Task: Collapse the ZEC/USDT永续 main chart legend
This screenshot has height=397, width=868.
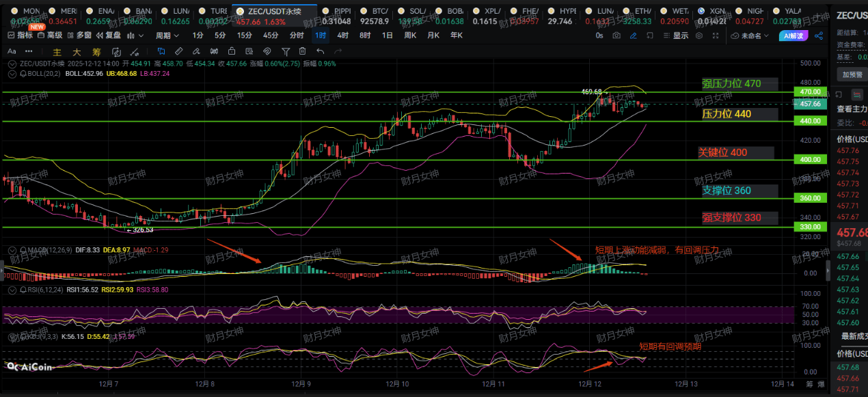Action: pyautogui.click(x=13, y=63)
